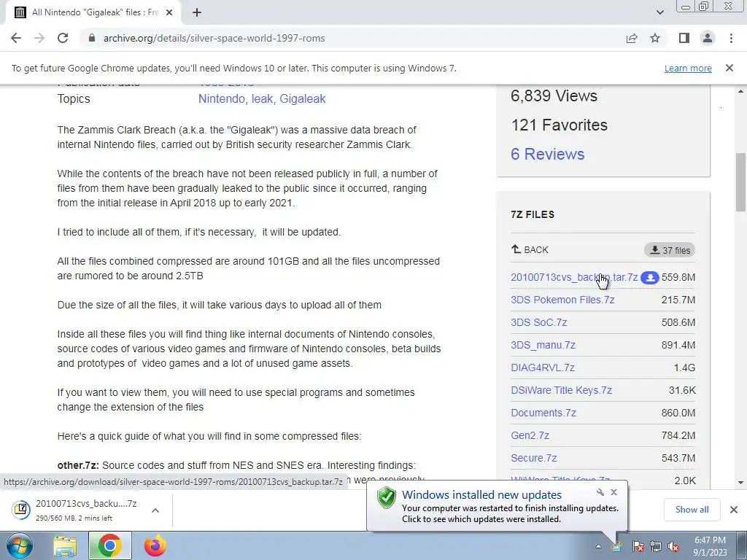Close the Gigaleak files tab
747x560 pixels.
(169, 12)
